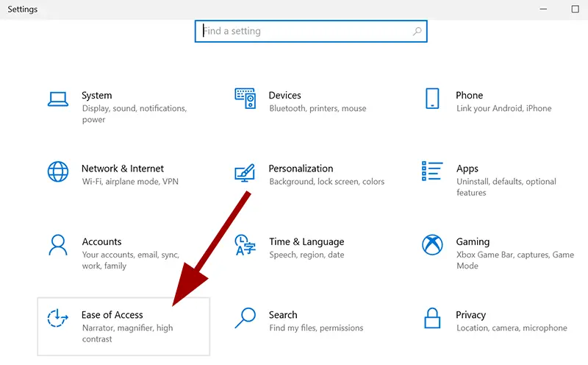The width and height of the screenshot is (588, 365).
Task: Click the Search category magnifier icon
Action: coord(245,318)
